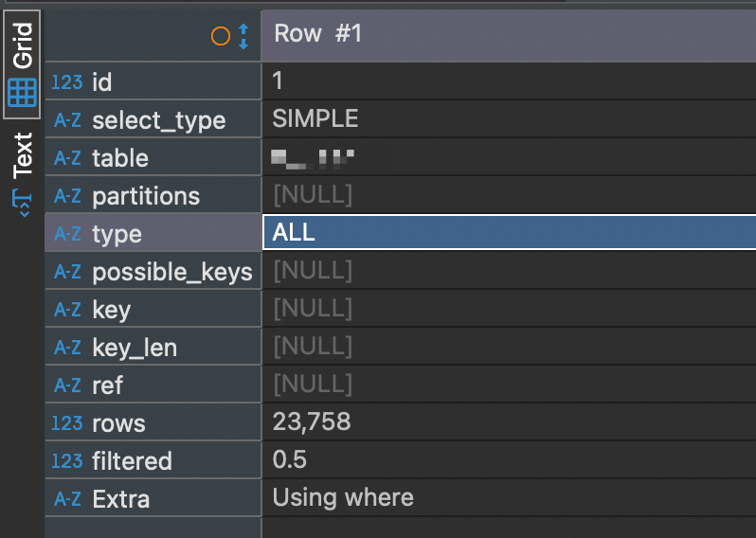Viewport: 756px width, 538px height.
Task: Click the A-Z icon beside select_type
Action: click(x=67, y=120)
